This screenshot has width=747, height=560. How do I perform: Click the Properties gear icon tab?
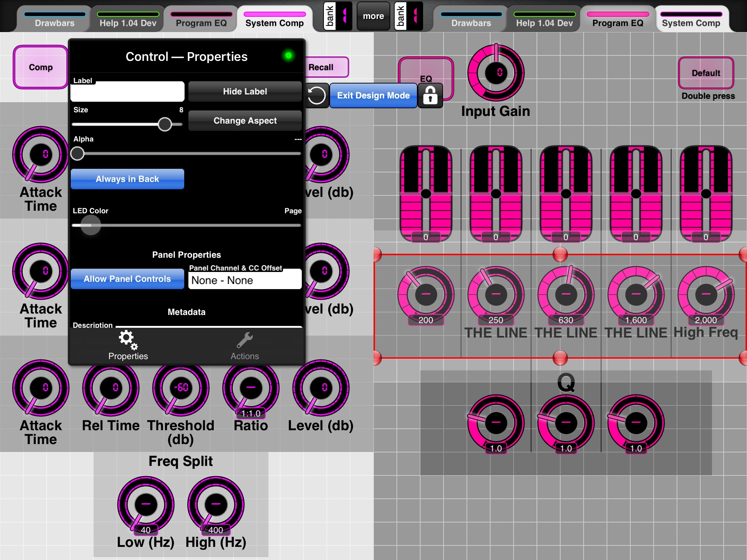tap(128, 345)
